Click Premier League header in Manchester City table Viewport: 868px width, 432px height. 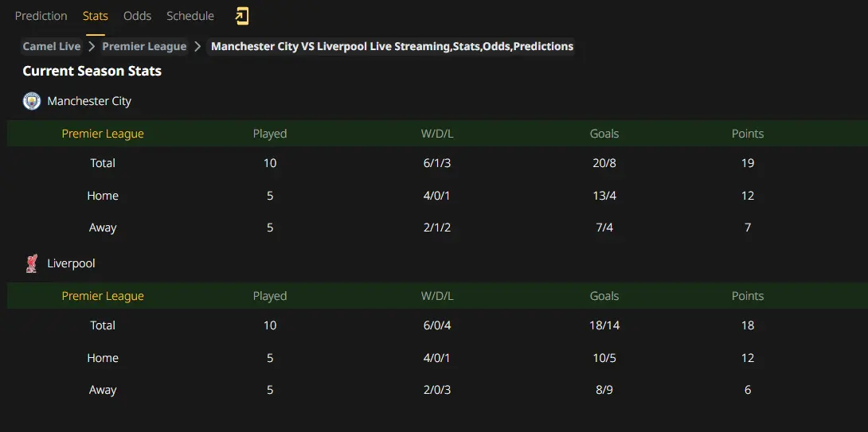(x=103, y=134)
